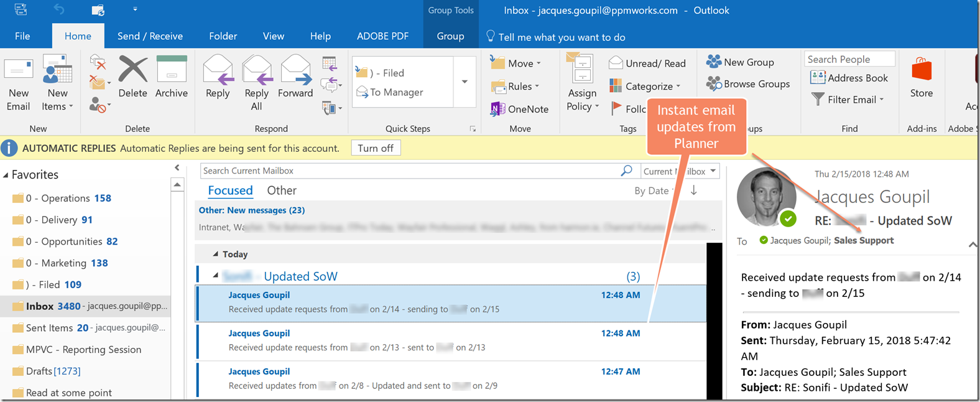Switch to the Focused tab
This screenshot has width=980, height=402.
pyautogui.click(x=230, y=190)
